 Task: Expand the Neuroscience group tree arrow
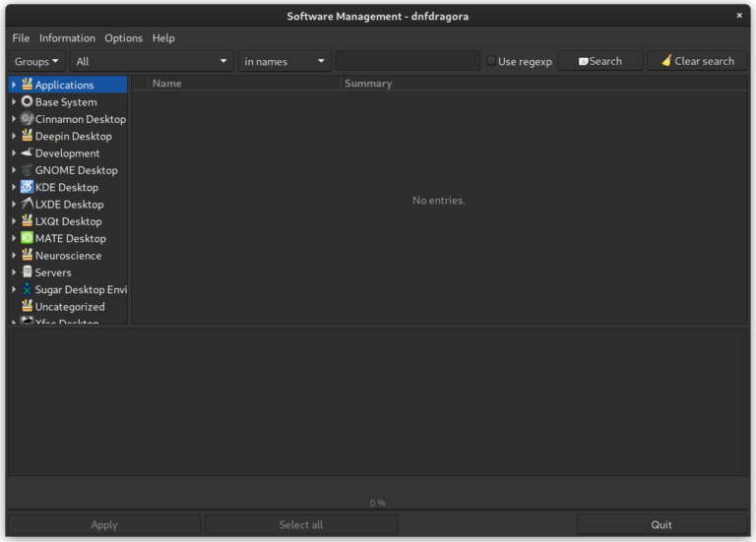tap(14, 256)
